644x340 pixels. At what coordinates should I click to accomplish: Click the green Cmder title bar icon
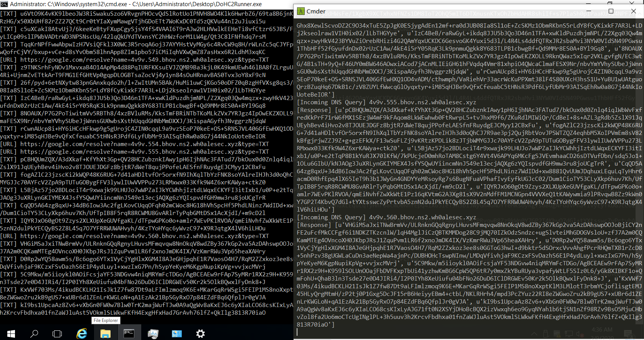pos(301,11)
